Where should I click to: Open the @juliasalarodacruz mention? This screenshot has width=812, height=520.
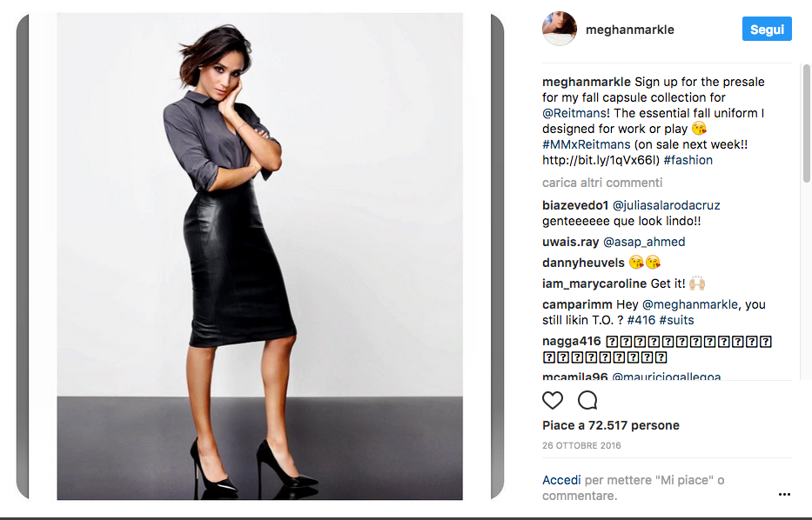point(666,205)
